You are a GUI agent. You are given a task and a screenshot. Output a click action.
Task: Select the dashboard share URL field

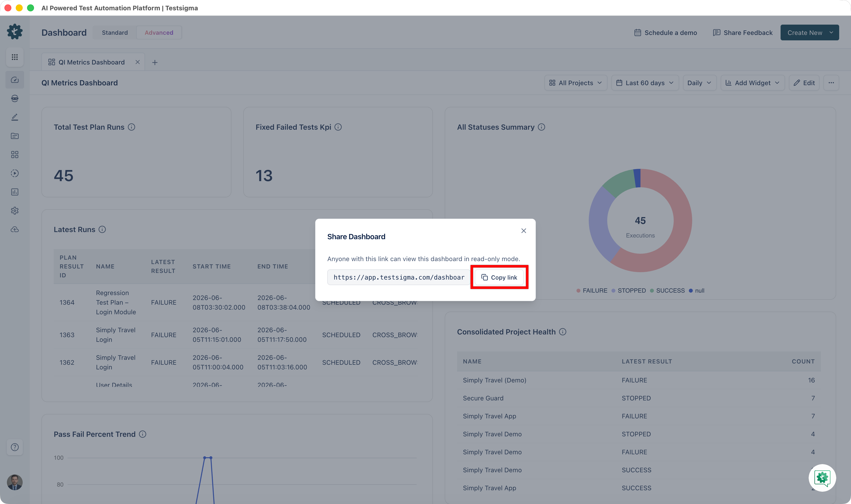[398, 277]
